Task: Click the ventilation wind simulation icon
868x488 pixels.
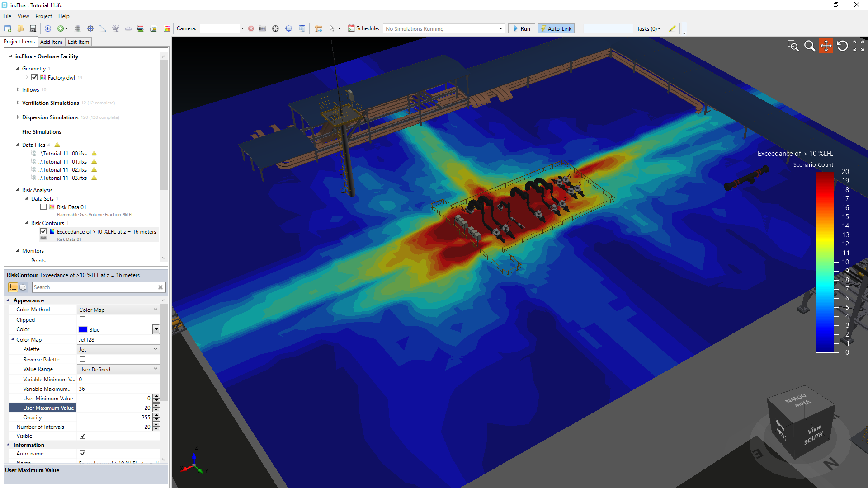Action: point(116,28)
